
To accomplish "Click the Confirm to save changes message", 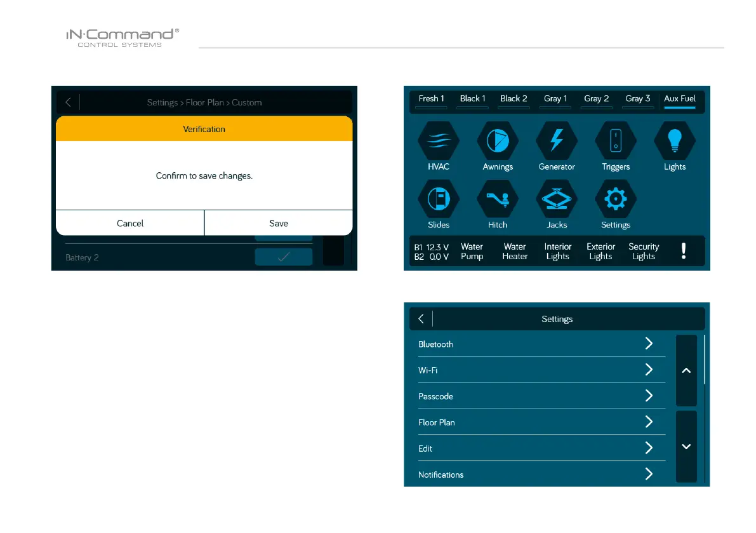I will click(204, 175).
